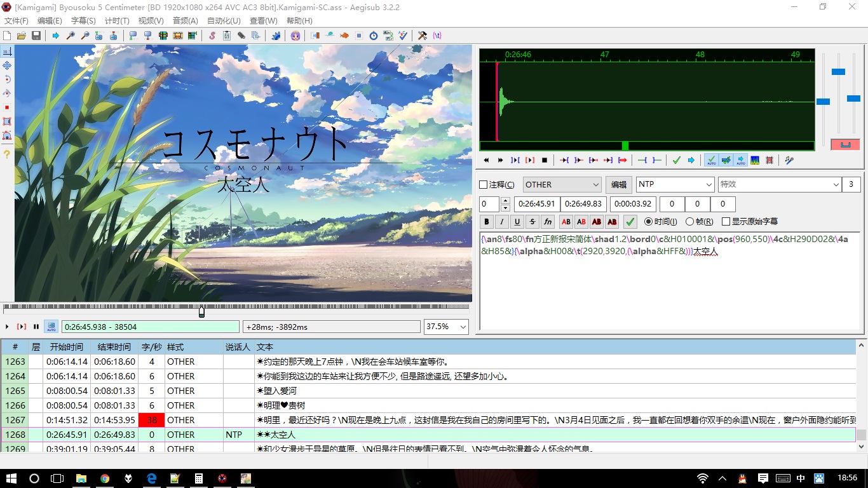Open Chrome from the taskbar
This screenshot has width=868, height=488.
[105, 478]
